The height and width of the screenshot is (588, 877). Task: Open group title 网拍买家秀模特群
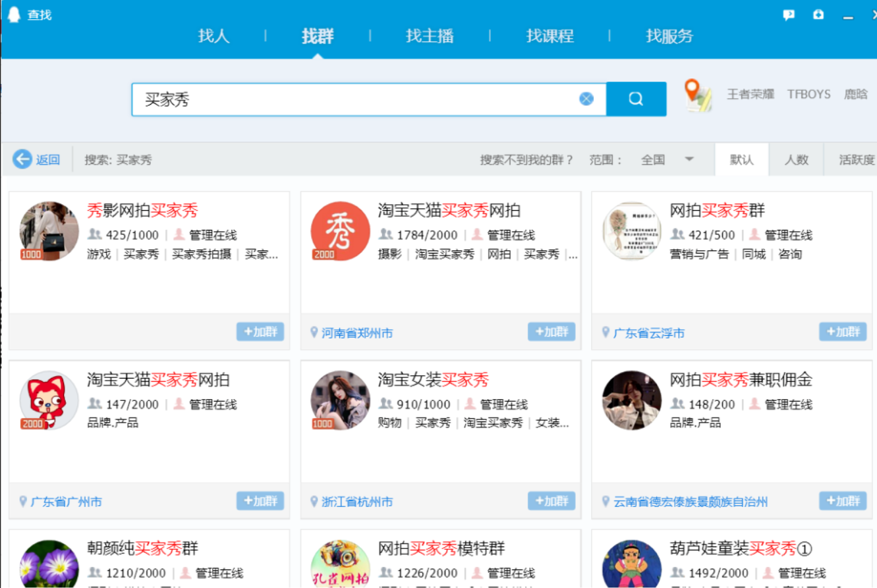(x=441, y=548)
